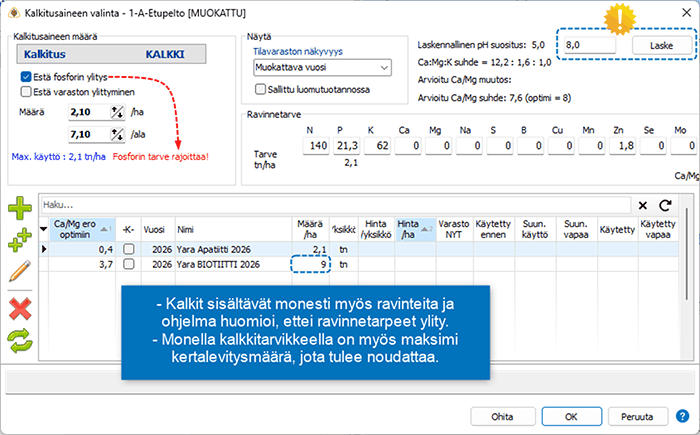Click the green refresh arrows icon

(20, 339)
